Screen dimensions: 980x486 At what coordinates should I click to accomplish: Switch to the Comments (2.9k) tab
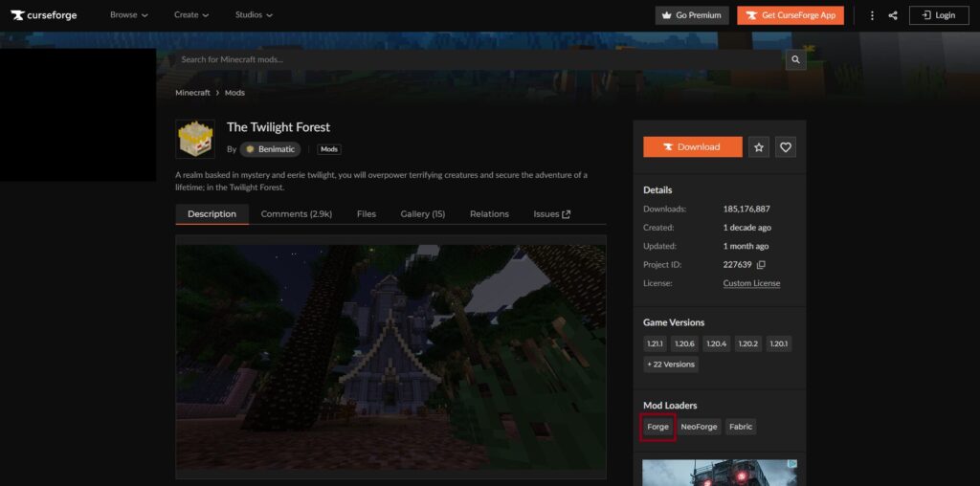(296, 214)
